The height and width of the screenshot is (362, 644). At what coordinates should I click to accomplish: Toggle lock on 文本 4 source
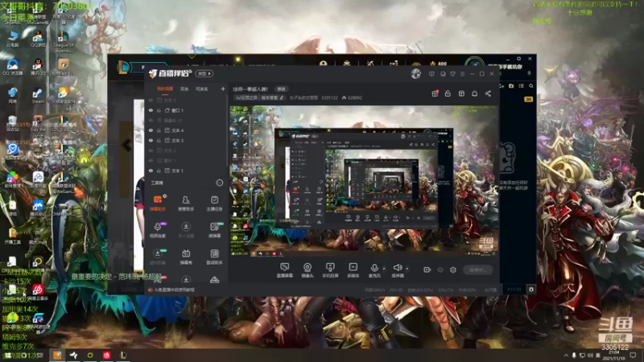click(159, 130)
